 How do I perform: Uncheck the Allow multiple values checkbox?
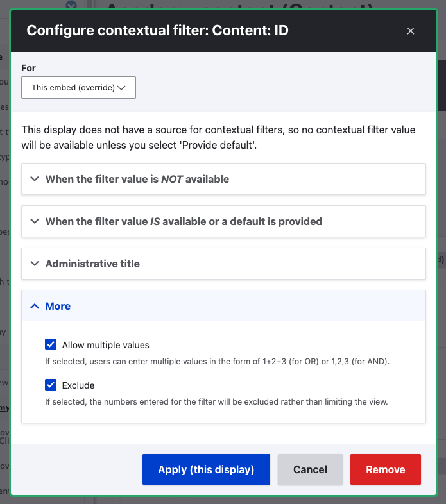pos(51,345)
